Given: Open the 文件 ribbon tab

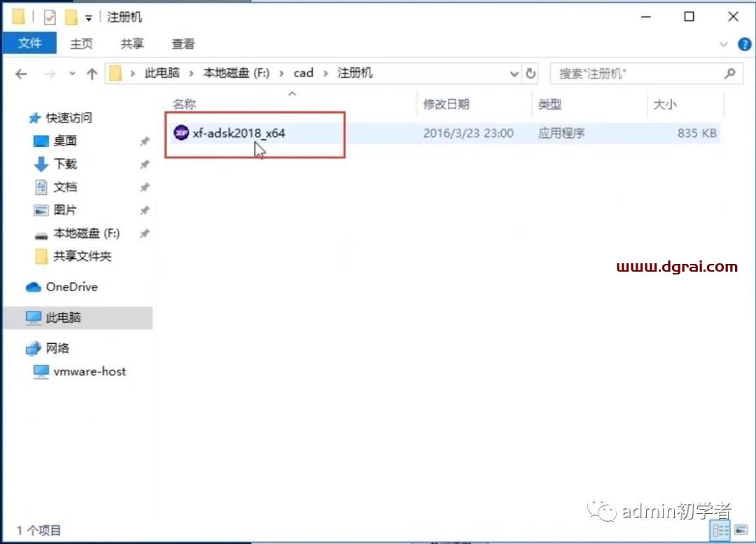Looking at the screenshot, I should coord(29,43).
